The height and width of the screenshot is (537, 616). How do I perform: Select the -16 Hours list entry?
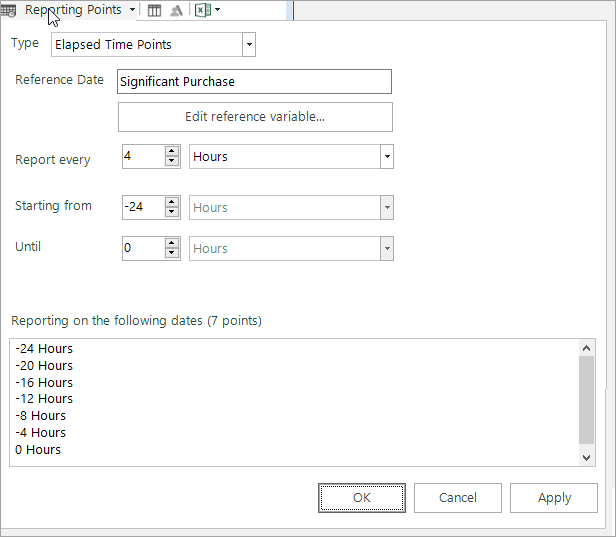pos(44,382)
